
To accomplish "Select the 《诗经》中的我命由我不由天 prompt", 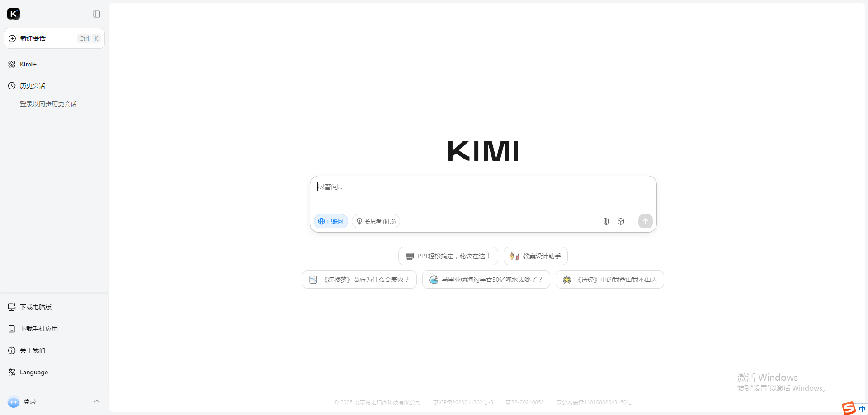I will (x=610, y=280).
